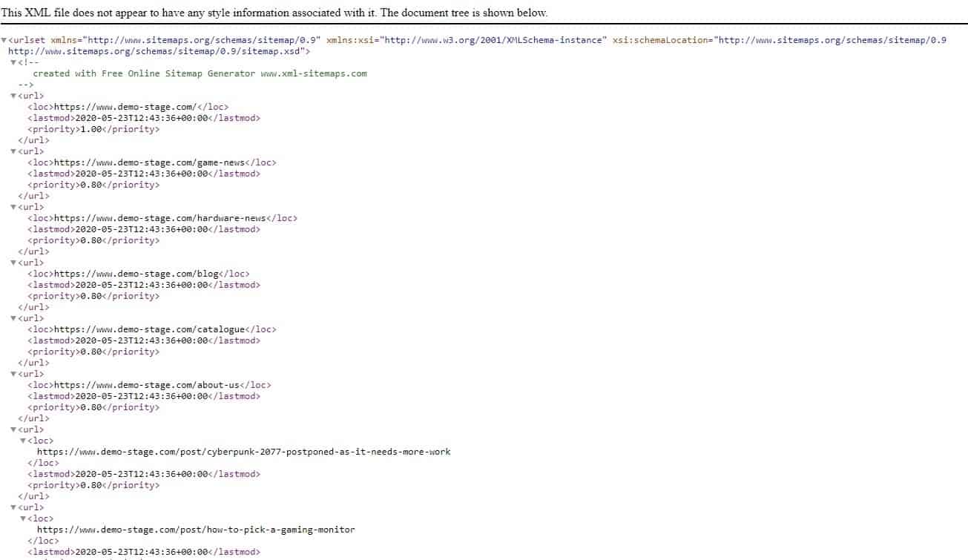This screenshot has width=968, height=560.
Task: Click the priority 0.80 line under catalogue
Action: [x=93, y=352]
